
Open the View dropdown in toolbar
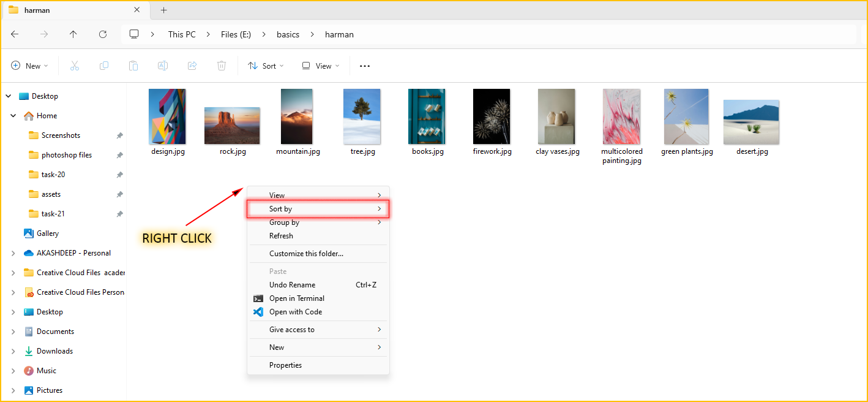click(320, 66)
